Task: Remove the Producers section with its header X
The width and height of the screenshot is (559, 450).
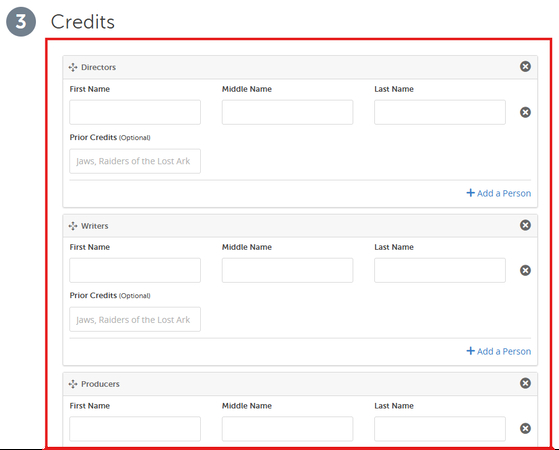Action: point(525,383)
